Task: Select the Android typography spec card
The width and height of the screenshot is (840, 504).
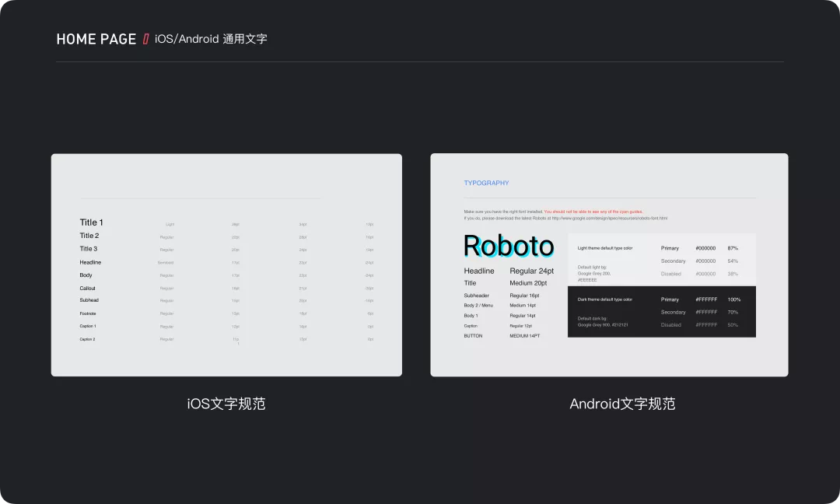Action: [x=609, y=264]
